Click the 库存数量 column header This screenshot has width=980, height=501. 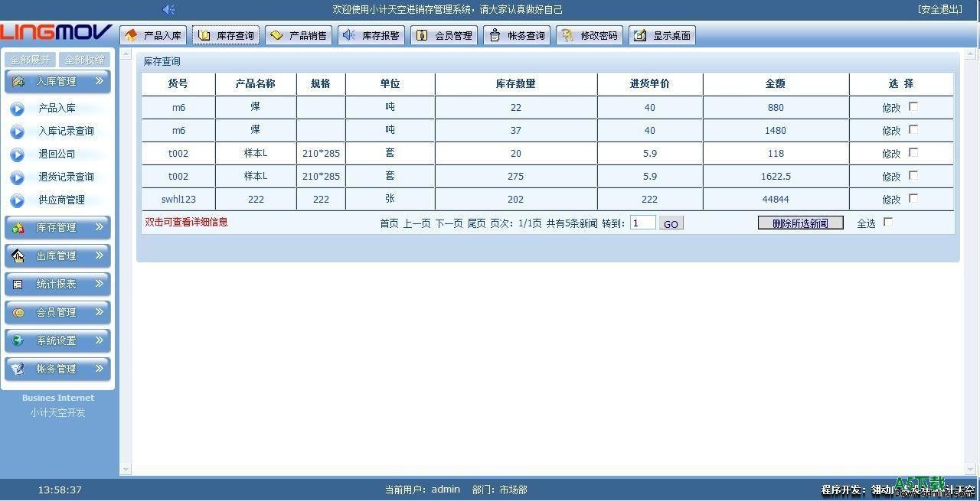click(x=516, y=84)
